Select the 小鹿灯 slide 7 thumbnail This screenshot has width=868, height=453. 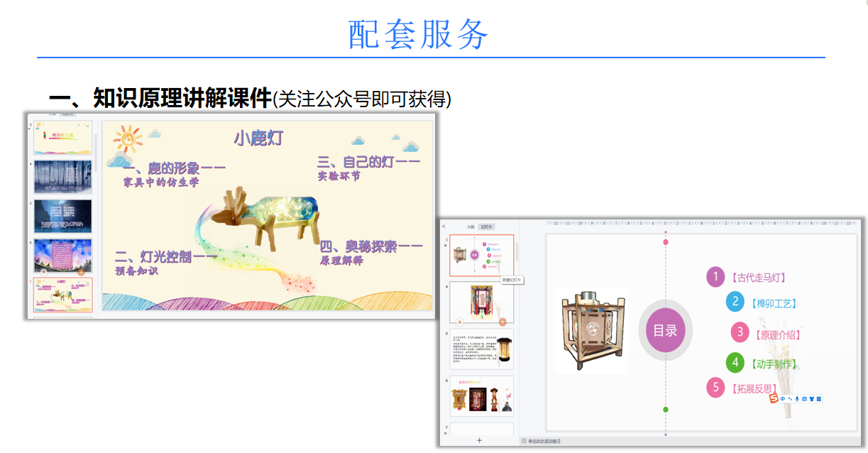click(x=63, y=295)
